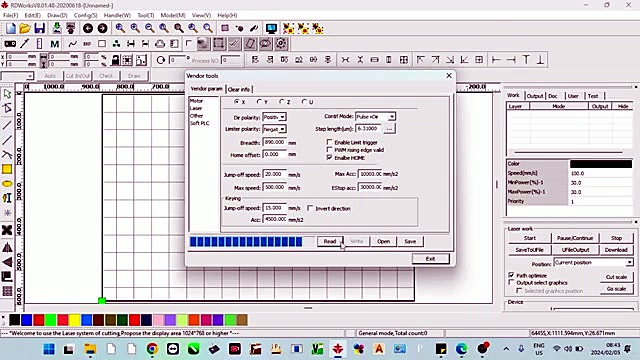This screenshot has height=360, width=640.
Task: Click the Breadth input field
Action: (x=275, y=142)
